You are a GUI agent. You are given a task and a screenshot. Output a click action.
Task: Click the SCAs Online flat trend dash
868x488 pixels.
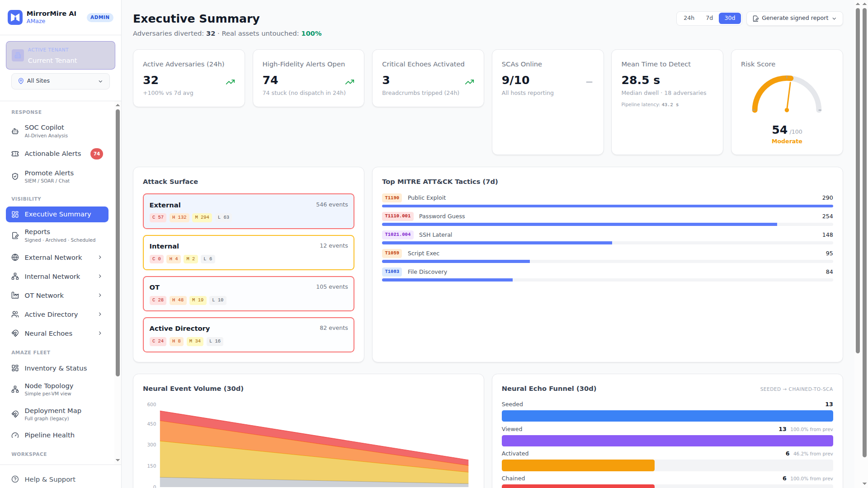click(x=589, y=82)
